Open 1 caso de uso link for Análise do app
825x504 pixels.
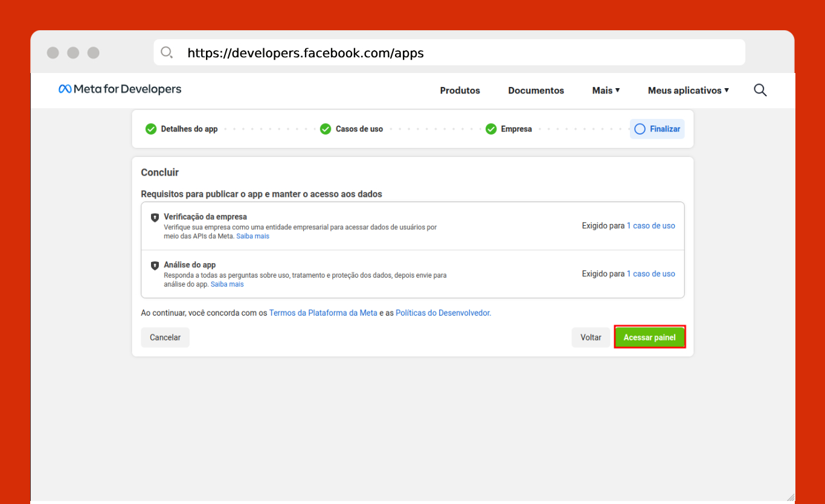point(651,274)
